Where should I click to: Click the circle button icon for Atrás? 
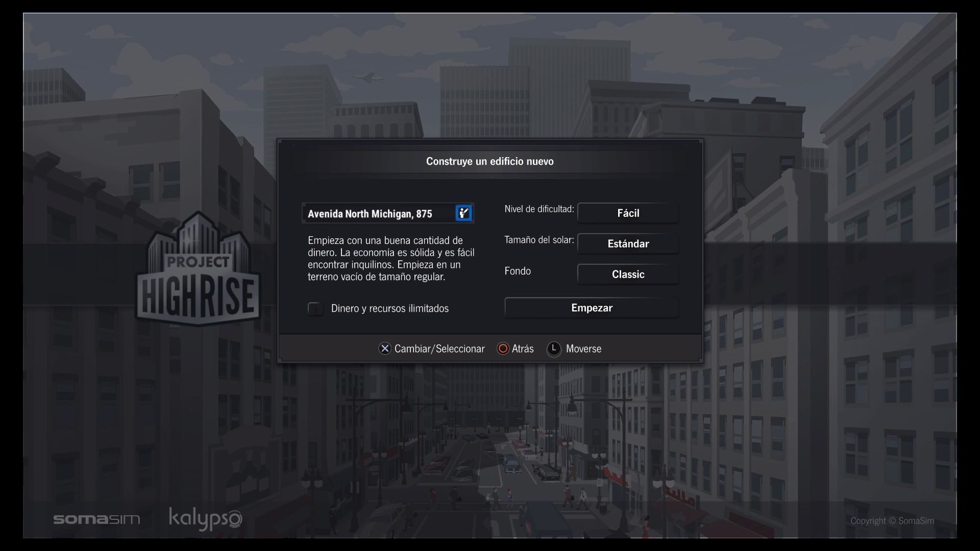click(x=503, y=348)
